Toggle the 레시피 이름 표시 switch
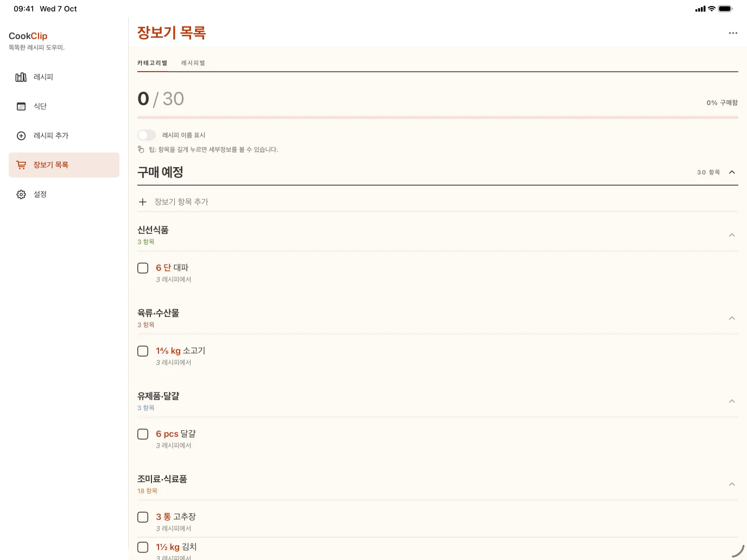747x560 pixels. tap(147, 135)
